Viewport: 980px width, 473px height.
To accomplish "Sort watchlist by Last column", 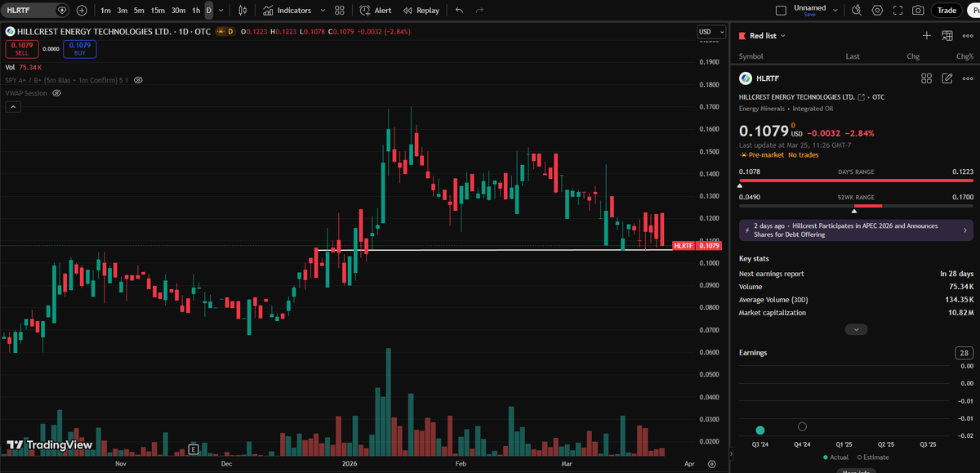I will click(x=853, y=56).
